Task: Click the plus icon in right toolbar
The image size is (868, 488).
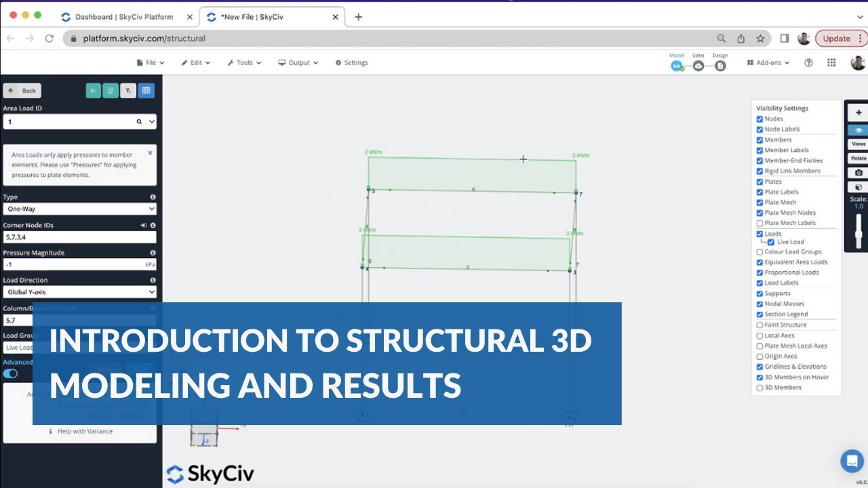Action: click(859, 113)
